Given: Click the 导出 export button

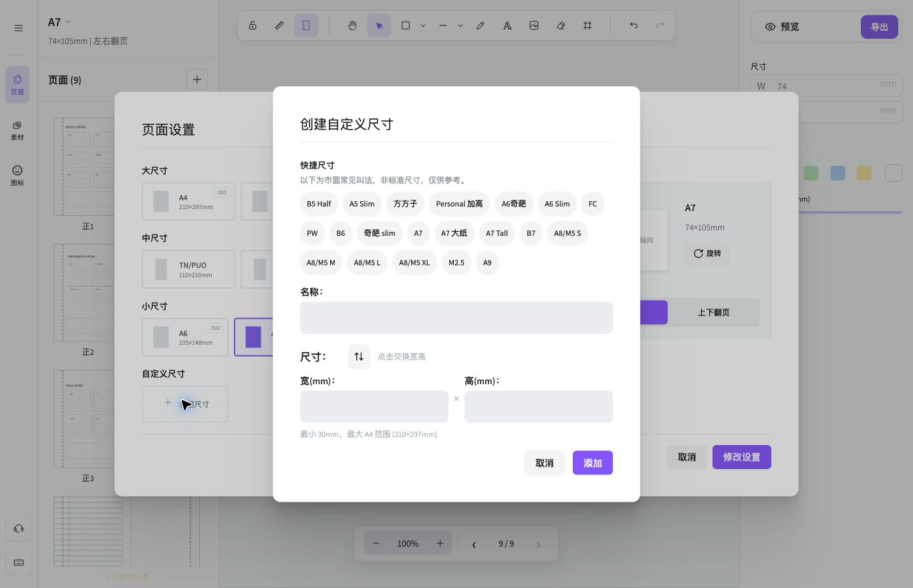Looking at the screenshot, I should click(x=879, y=27).
